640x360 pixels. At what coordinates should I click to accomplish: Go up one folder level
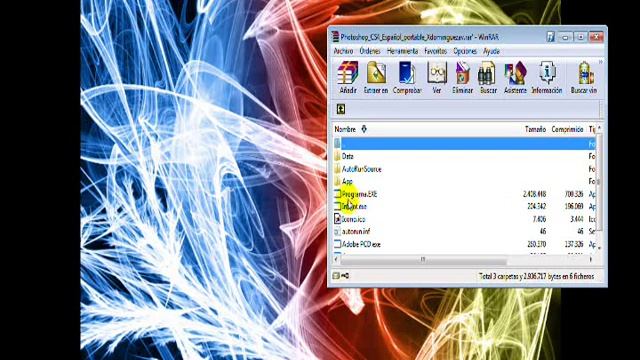click(341, 109)
